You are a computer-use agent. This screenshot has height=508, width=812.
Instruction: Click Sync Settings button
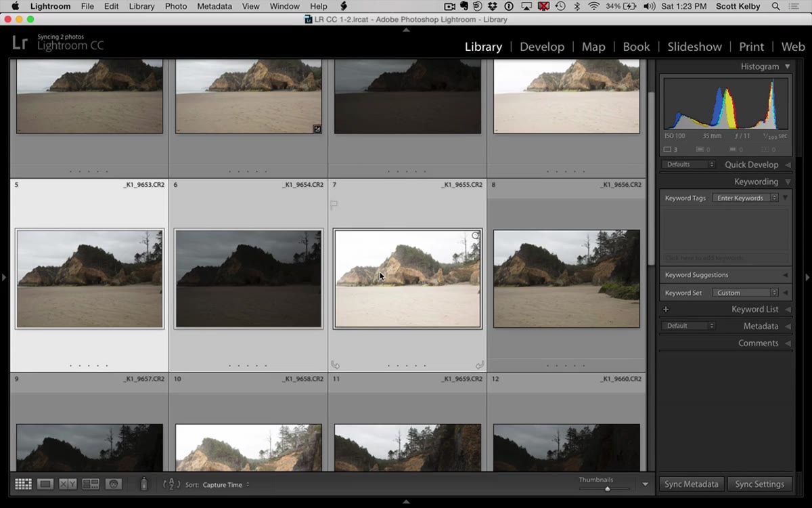point(760,484)
